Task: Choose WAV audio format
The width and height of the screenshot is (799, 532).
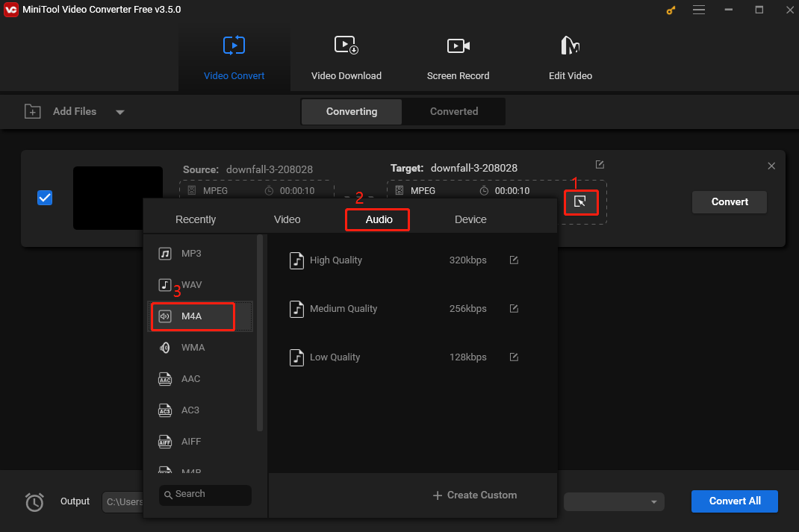Action: pyautogui.click(x=202, y=284)
